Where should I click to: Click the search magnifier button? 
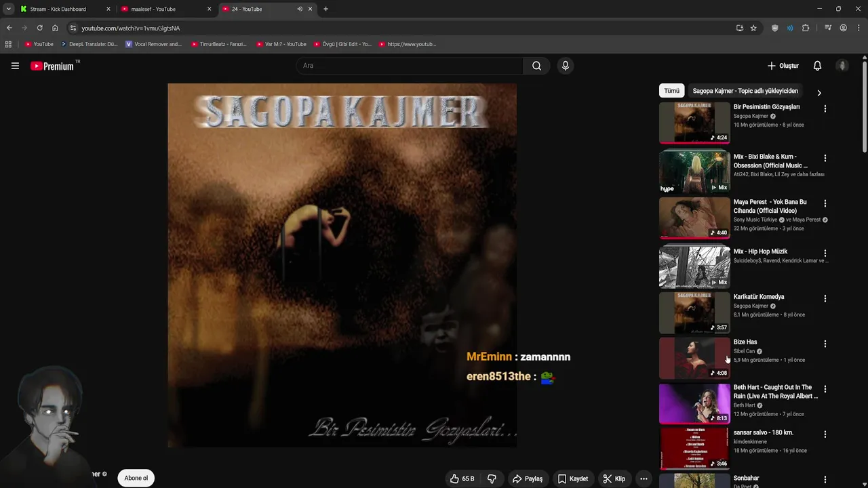(x=536, y=66)
